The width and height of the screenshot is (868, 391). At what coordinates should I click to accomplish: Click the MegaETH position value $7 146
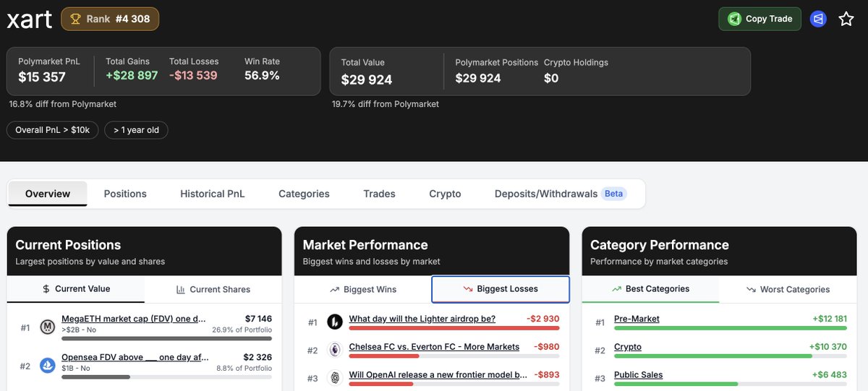pos(258,319)
